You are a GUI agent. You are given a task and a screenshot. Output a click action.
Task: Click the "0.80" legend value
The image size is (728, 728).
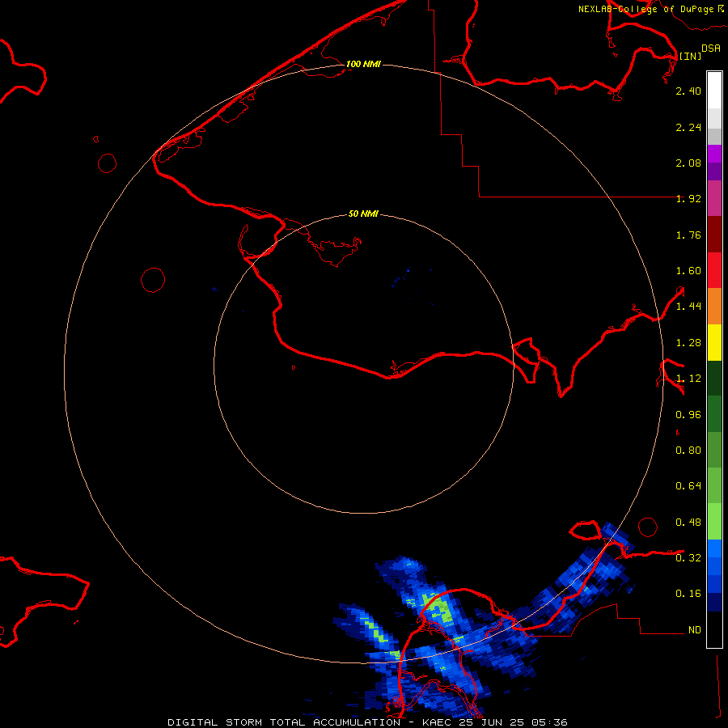pos(688,451)
